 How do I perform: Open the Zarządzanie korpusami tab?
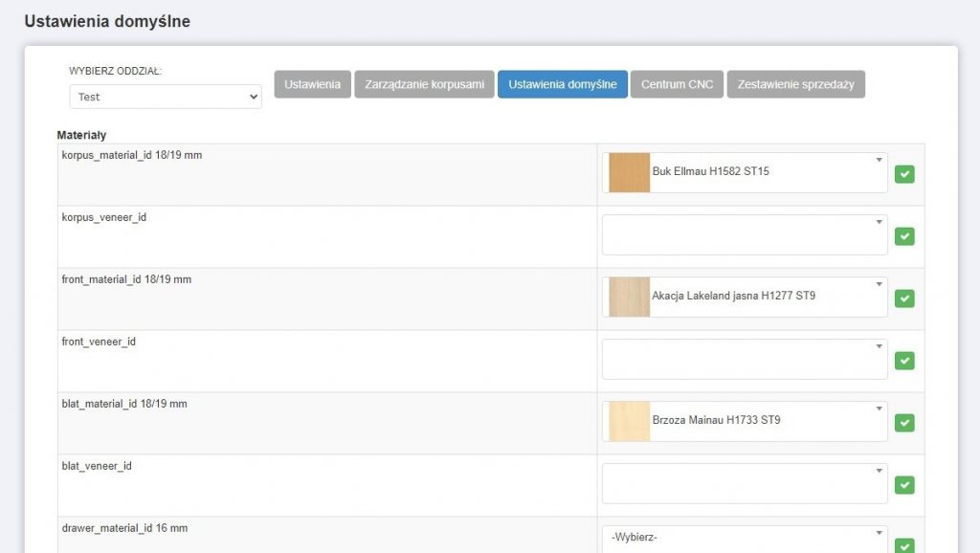tap(424, 84)
